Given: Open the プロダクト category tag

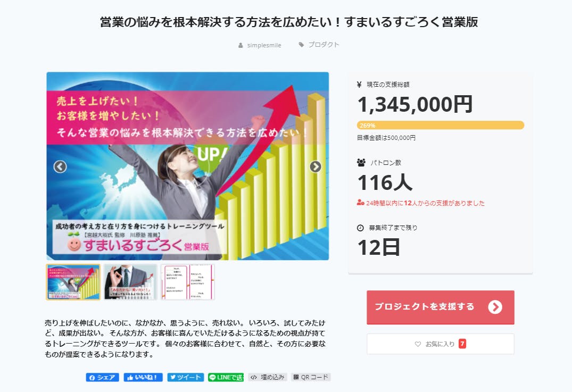Looking at the screenshot, I should (x=323, y=45).
